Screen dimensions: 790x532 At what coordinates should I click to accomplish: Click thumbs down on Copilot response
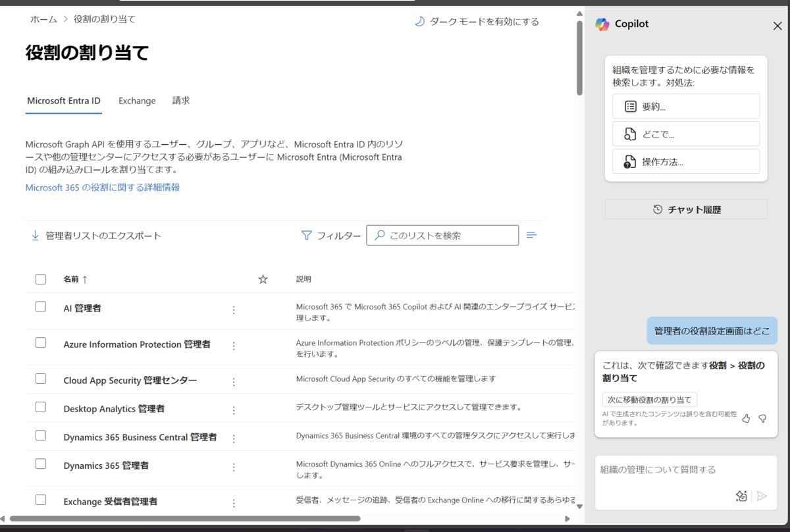coord(762,418)
